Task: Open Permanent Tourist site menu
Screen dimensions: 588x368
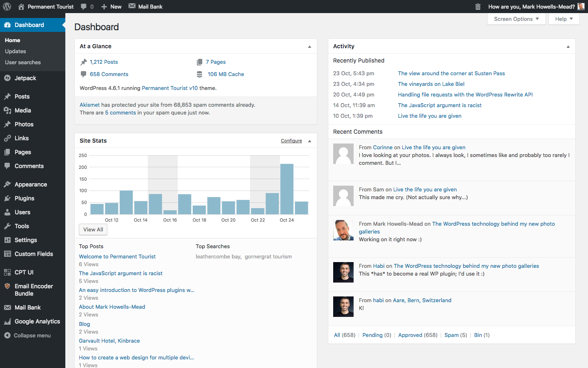Action: coord(46,7)
